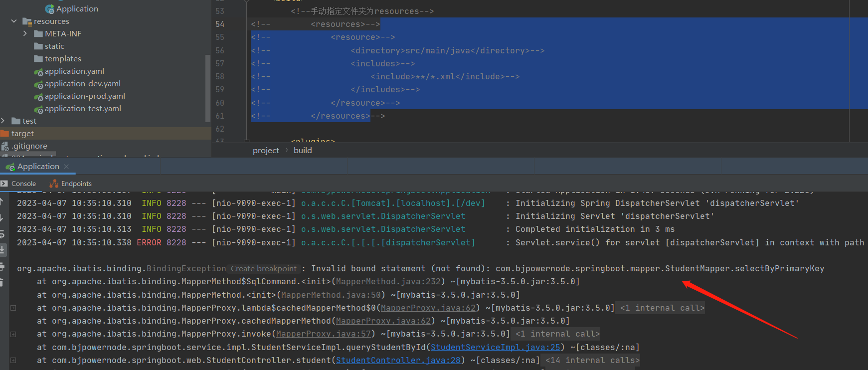Open the MapperProxy.java:57 link

(324, 334)
